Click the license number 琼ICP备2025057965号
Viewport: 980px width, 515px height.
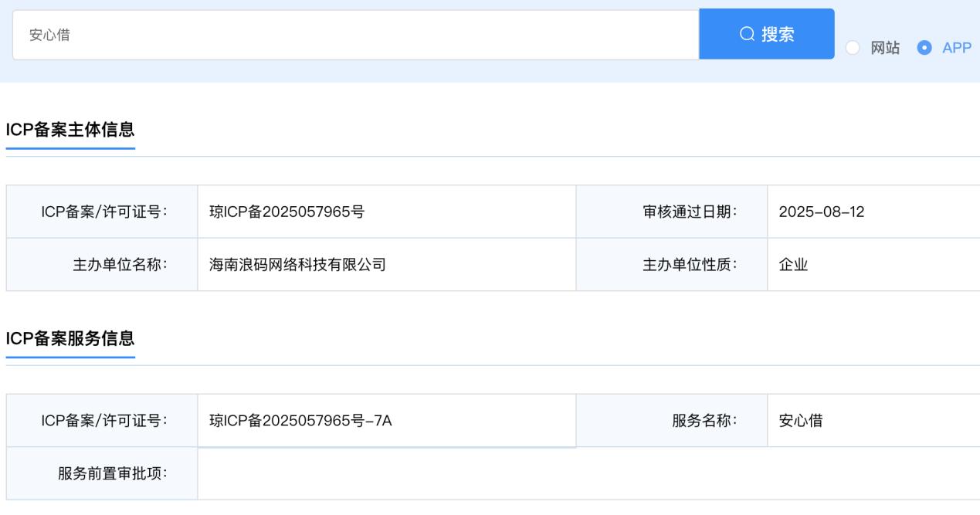tap(287, 212)
